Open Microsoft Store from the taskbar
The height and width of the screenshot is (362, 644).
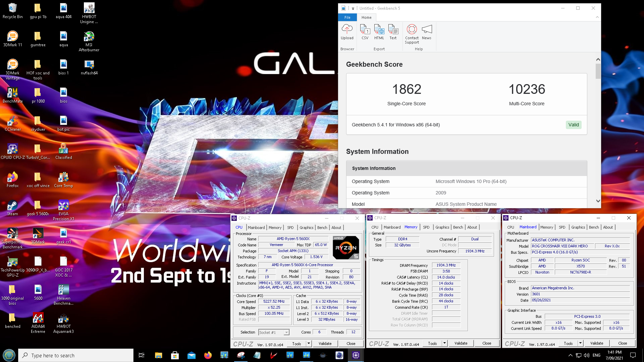click(x=175, y=355)
